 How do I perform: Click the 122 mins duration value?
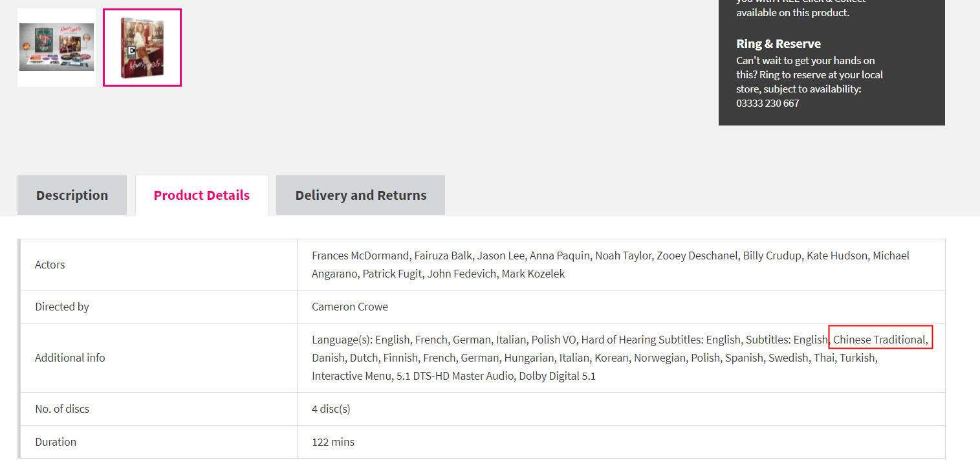click(333, 442)
